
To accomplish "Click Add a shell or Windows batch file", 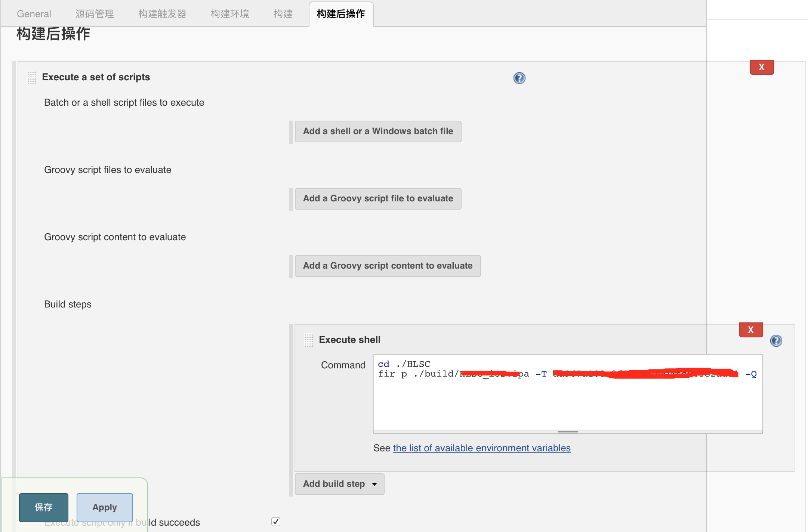I will click(x=378, y=131).
